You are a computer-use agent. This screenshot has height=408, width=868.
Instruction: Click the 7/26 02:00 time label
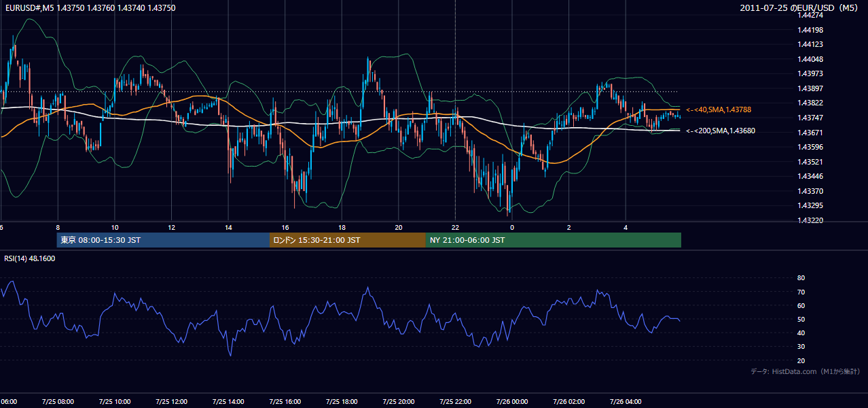tap(568, 402)
